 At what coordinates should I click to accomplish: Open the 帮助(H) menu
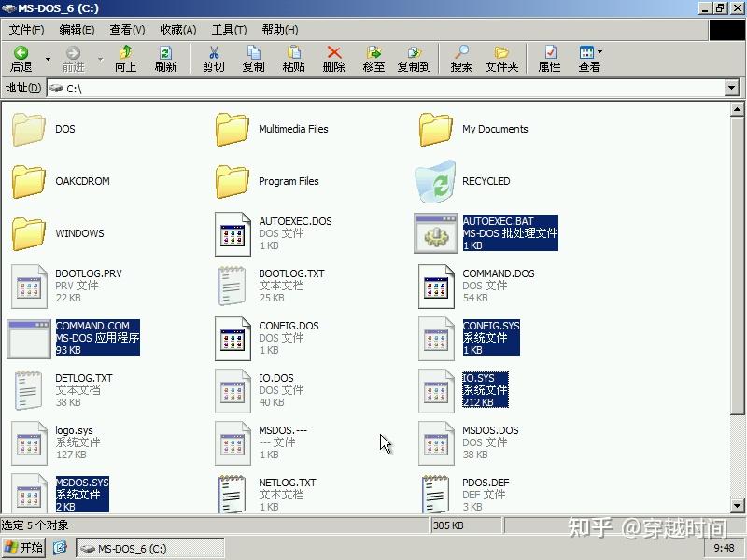pyautogui.click(x=279, y=30)
